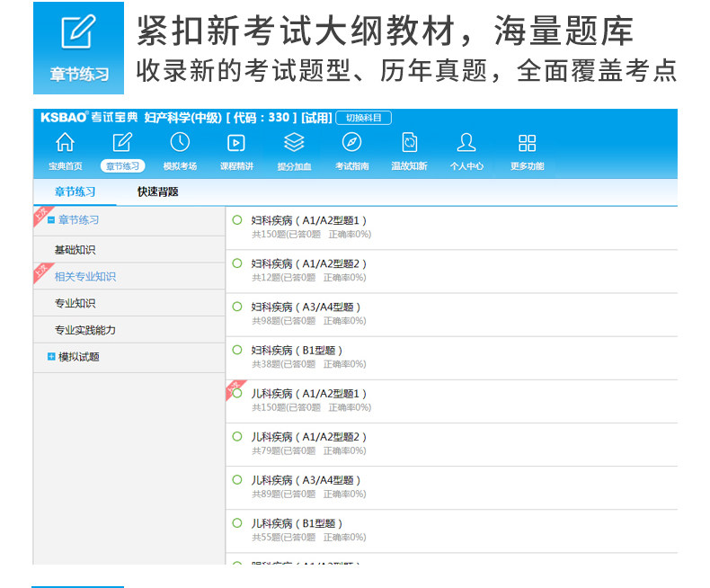Click 共38题 stats under 妇科疾病 B1型题
Image resolution: width=710 pixels, height=588 pixels.
click(x=309, y=364)
